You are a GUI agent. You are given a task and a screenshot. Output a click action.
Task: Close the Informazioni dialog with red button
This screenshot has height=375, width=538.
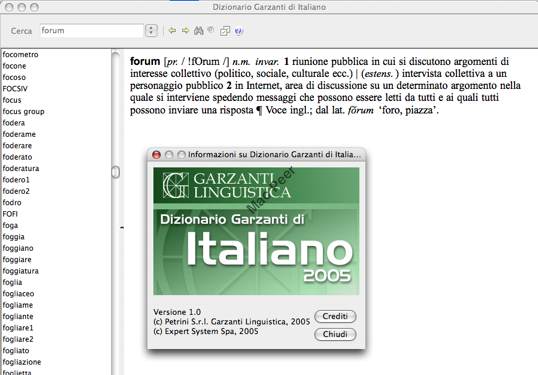tap(156, 155)
